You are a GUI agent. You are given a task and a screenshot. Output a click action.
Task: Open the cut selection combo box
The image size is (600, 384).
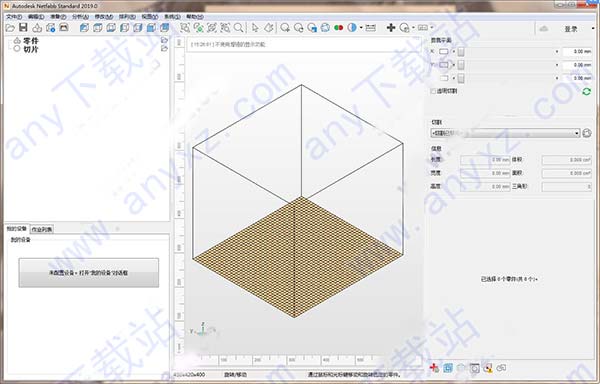[x=505, y=133]
